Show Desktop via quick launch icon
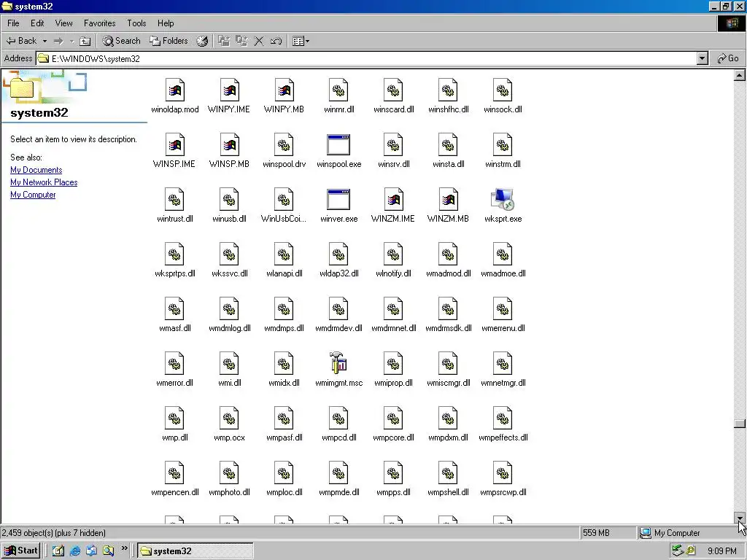 pos(58,551)
